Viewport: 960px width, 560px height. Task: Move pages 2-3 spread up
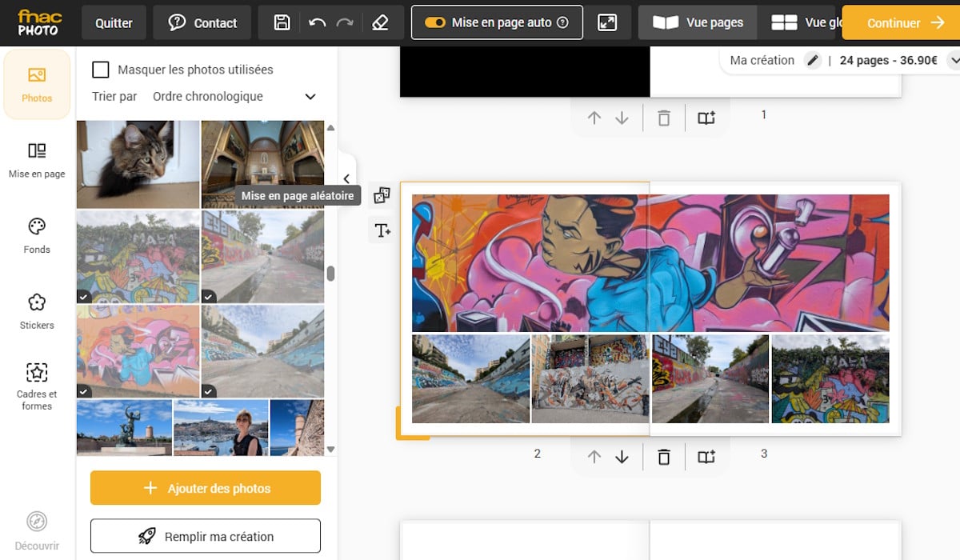[x=594, y=457]
